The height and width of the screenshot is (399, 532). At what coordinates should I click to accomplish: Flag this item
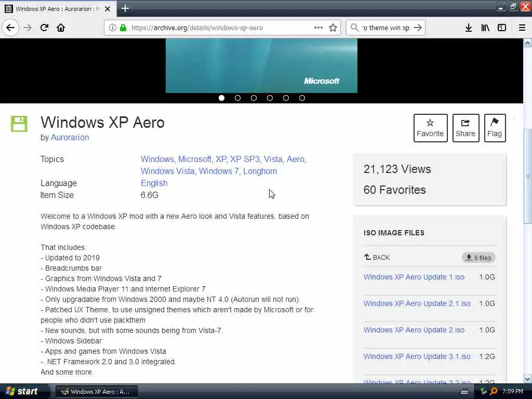[x=495, y=128]
